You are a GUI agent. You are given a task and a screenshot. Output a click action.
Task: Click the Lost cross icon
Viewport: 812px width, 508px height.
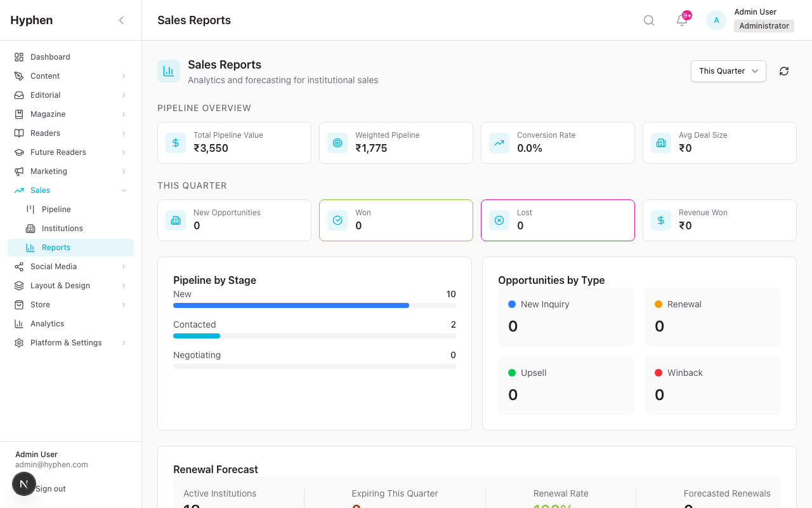click(x=499, y=220)
